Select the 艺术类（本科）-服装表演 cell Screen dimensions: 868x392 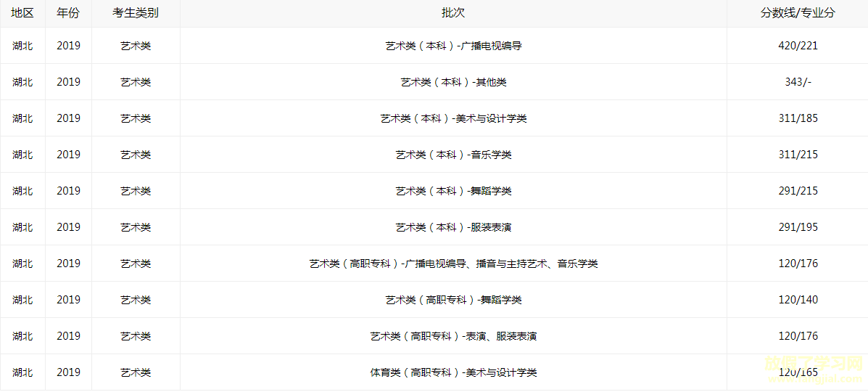pyautogui.click(x=453, y=226)
